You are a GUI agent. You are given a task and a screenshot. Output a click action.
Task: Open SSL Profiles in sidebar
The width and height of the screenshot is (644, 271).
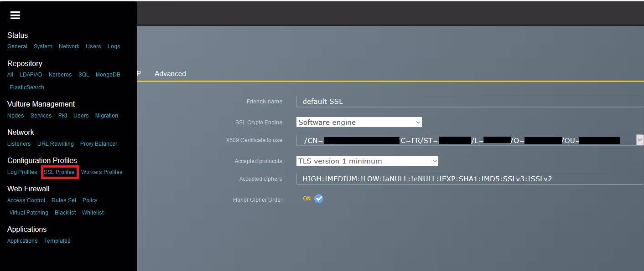pos(59,172)
